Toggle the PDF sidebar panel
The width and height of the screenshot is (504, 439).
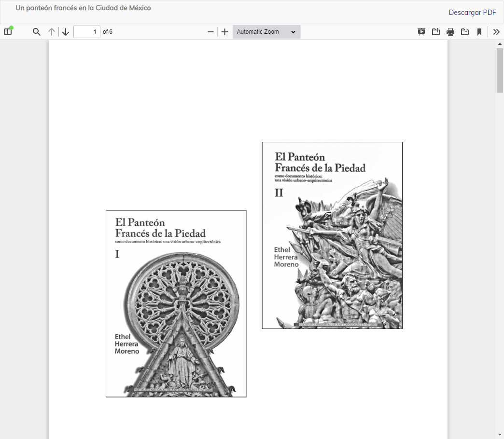click(8, 32)
